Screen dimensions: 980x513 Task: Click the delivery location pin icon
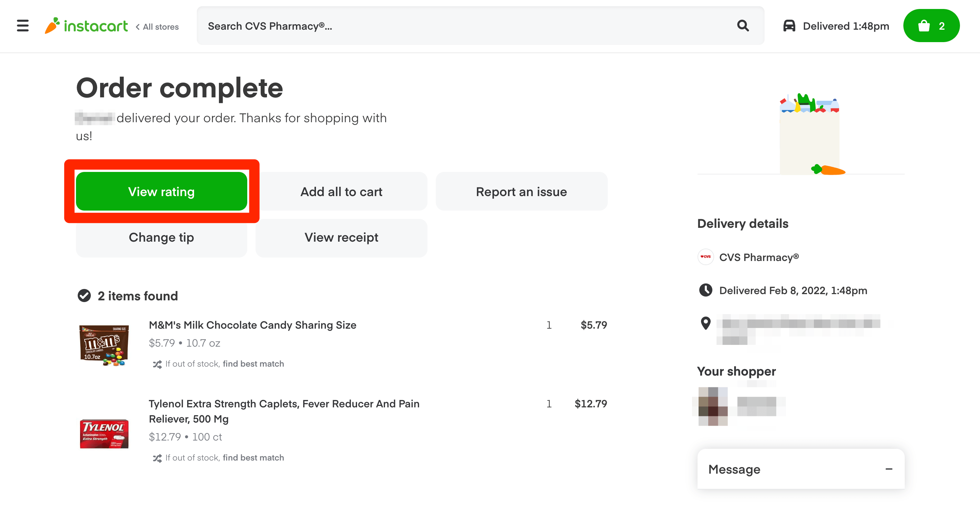(706, 323)
